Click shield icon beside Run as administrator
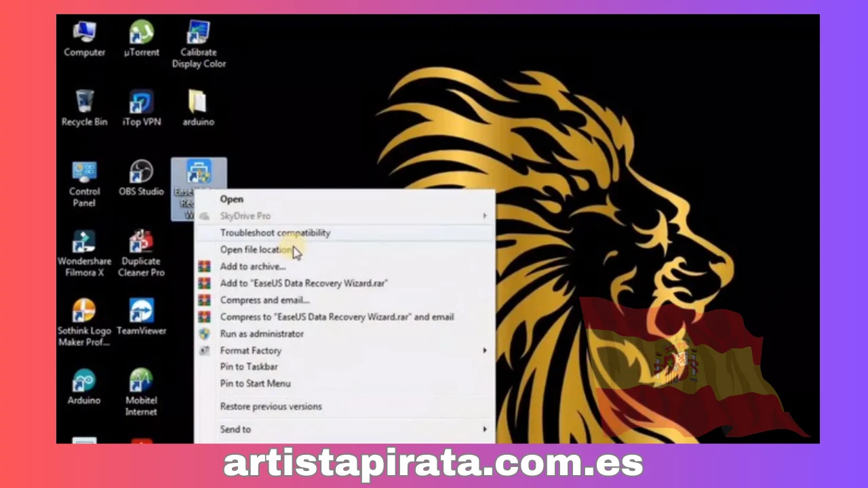 [204, 333]
